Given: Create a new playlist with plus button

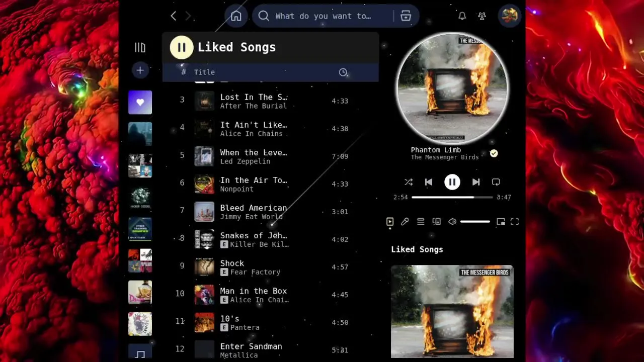Looking at the screenshot, I should [140, 70].
